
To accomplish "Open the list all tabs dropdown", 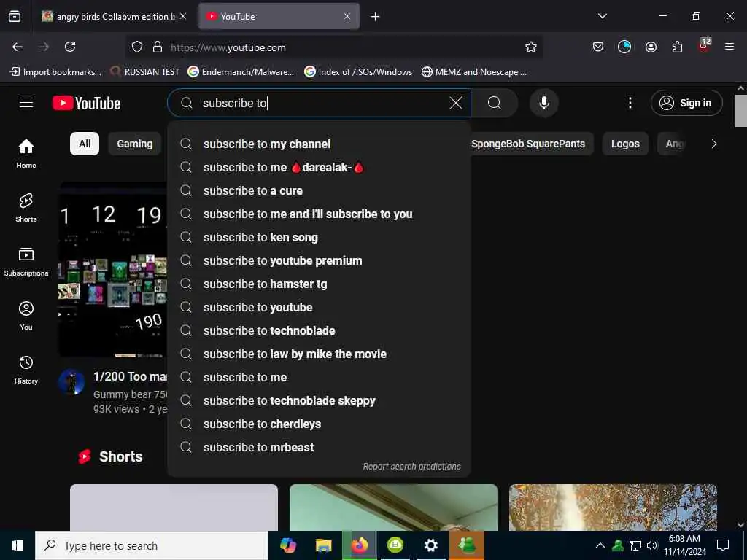I will [x=602, y=16].
